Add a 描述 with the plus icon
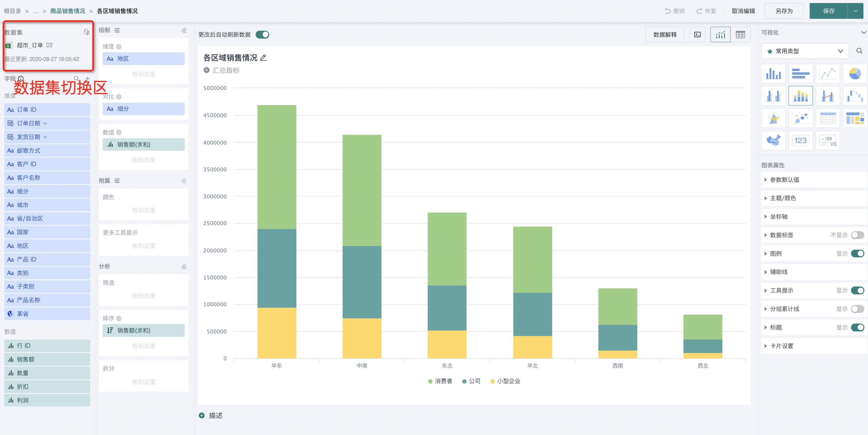The height and width of the screenshot is (435, 868). coord(201,415)
